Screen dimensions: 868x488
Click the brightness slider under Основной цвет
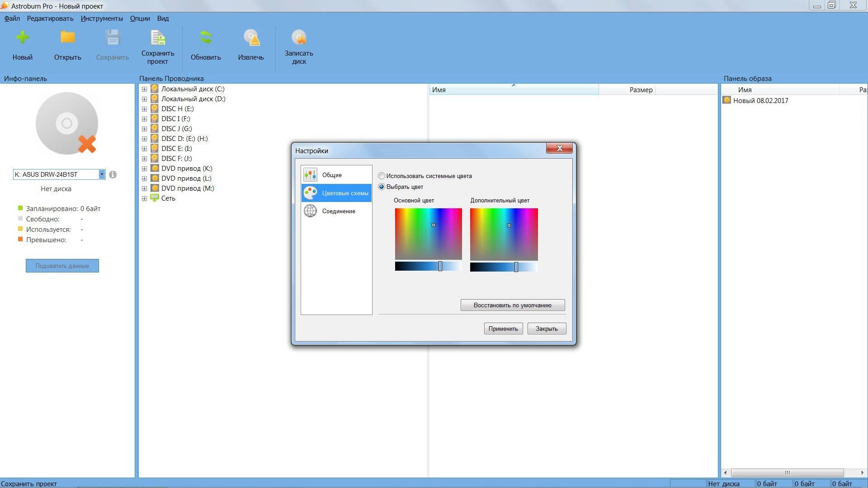(429, 267)
